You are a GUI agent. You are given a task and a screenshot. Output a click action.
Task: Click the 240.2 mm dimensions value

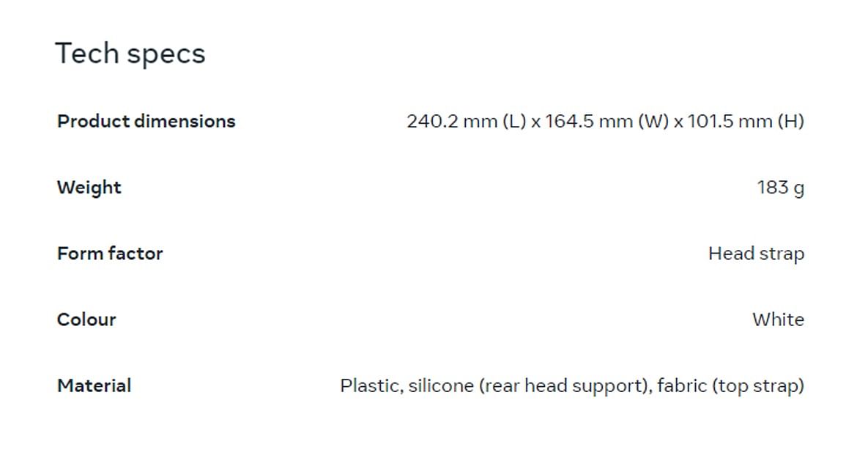(605, 121)
